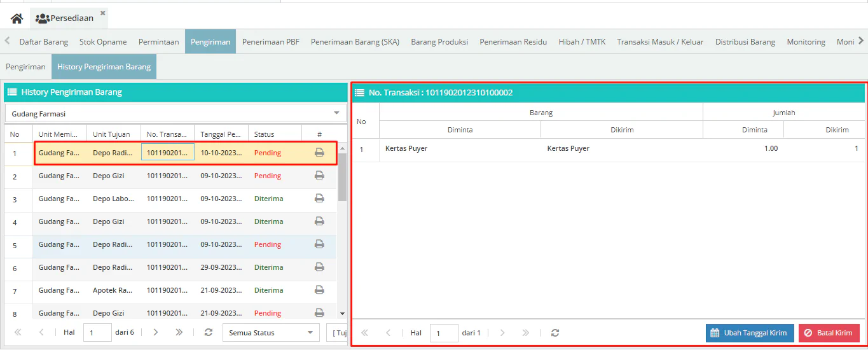Screen dimensions: 868x350
Task: Sort by Unit Memi... column header
Action: (x=60, y=134)
